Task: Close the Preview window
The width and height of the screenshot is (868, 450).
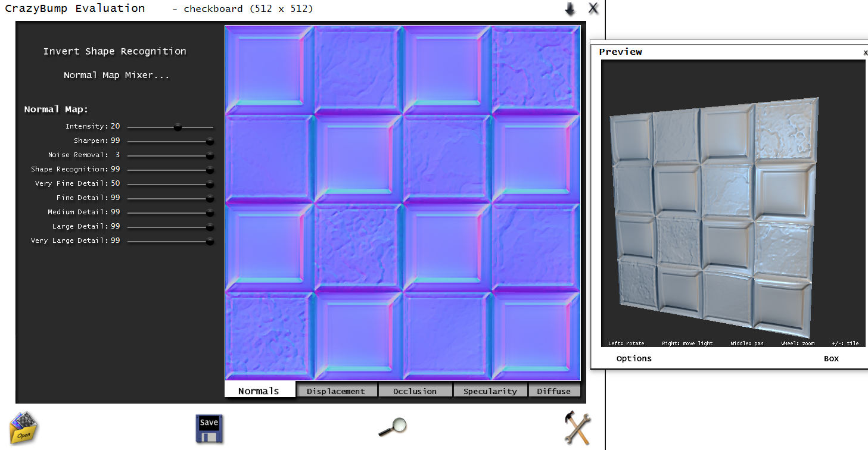Action: (865, 52)
